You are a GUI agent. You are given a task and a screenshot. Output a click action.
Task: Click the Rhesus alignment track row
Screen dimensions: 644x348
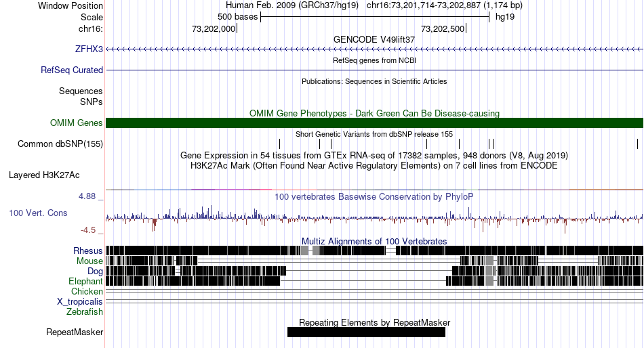point(374,251)
